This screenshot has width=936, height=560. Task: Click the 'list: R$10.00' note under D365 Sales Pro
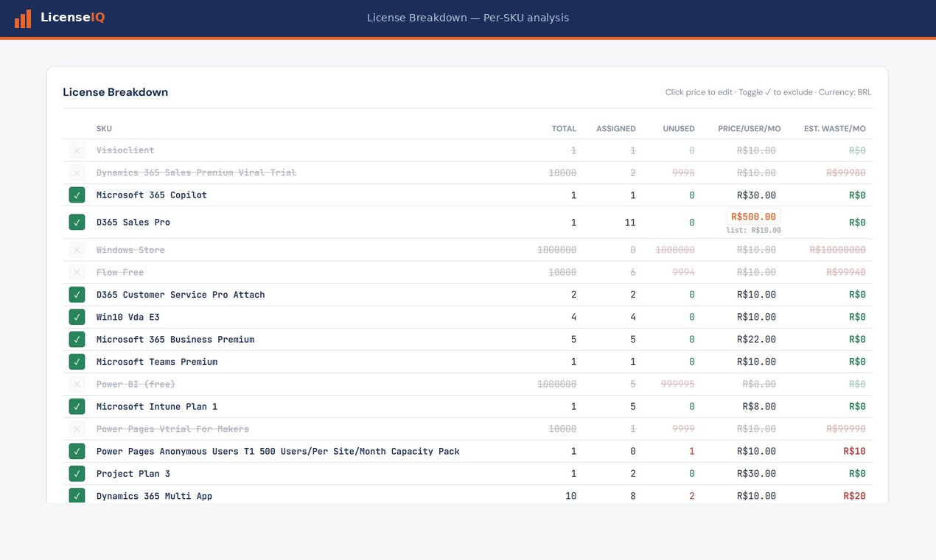pos(753,231)
